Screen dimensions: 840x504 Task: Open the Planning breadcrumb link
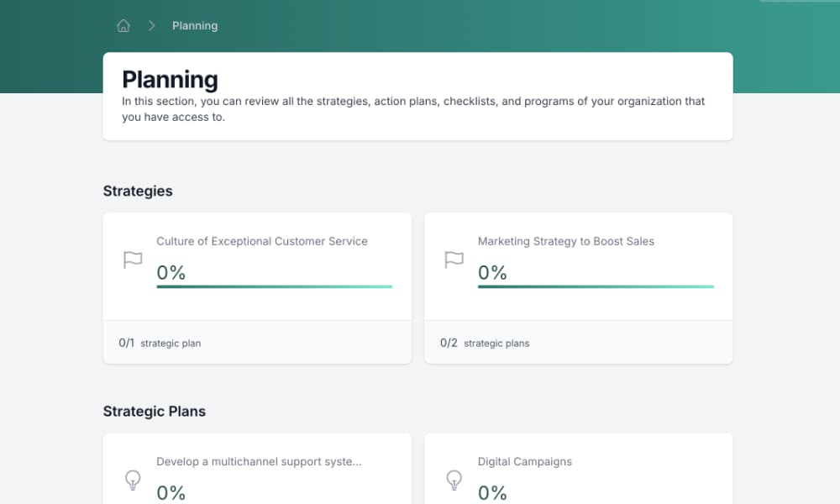[x=195, y=26]
